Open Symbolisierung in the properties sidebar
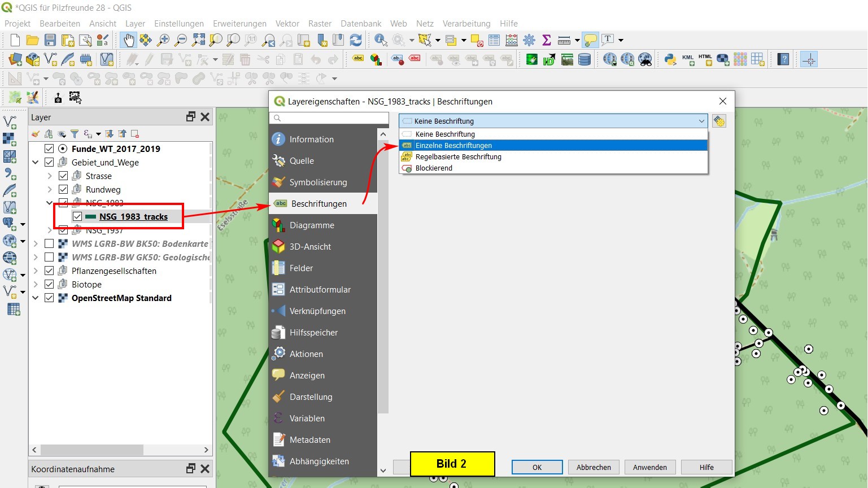The width and height of the screenshot is (868, 488). [x=318, y=182]
